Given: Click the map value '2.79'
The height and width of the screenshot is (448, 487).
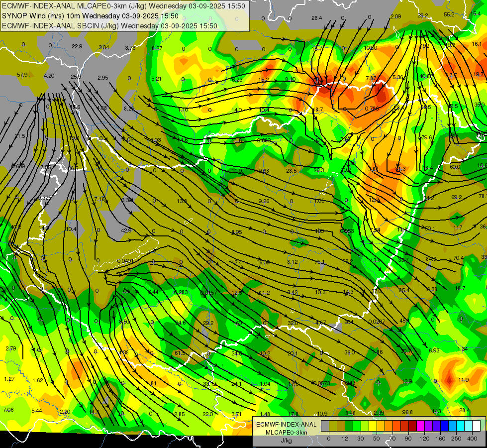Looking at the screenshot, I should click(x=10, y=348).
